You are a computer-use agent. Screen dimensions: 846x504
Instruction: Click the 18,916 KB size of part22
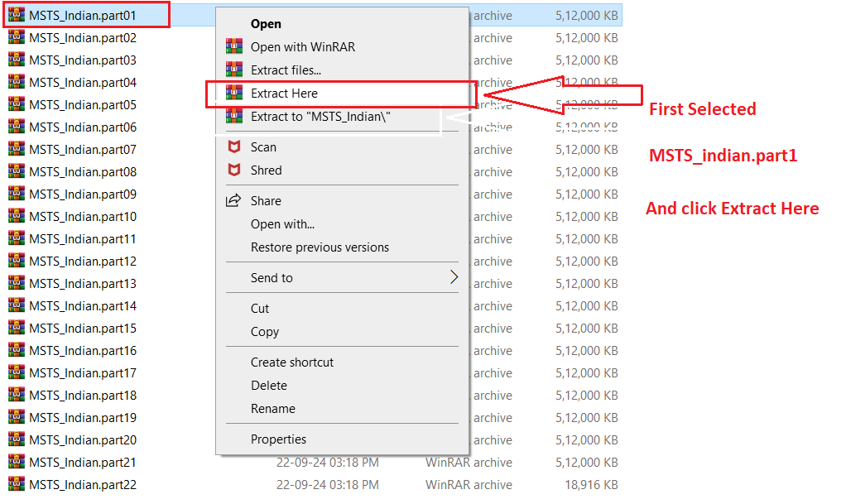tap(591, 485)
